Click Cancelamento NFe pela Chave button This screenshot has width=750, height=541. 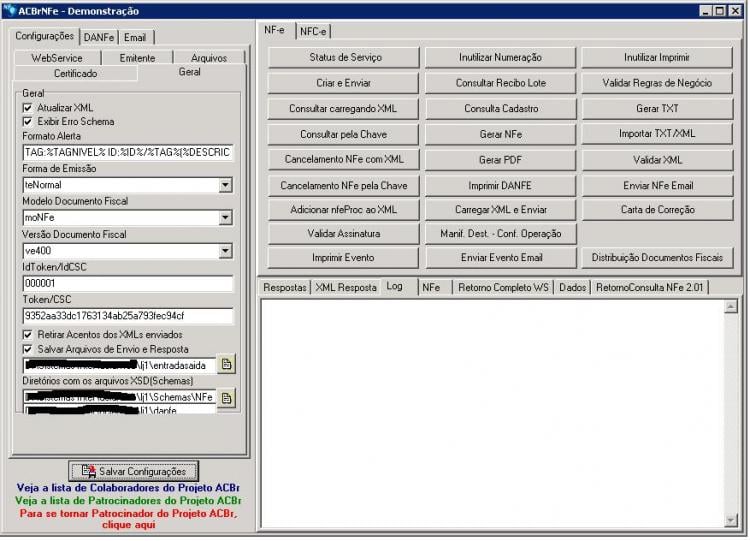tap(343, 186)
